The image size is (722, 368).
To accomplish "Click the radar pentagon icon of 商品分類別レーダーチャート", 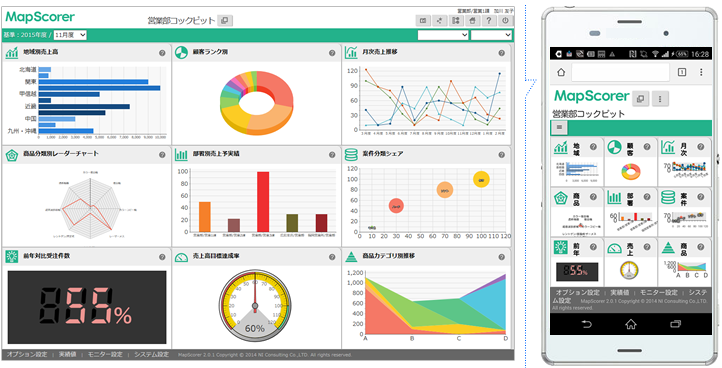I will coord(12,155).
